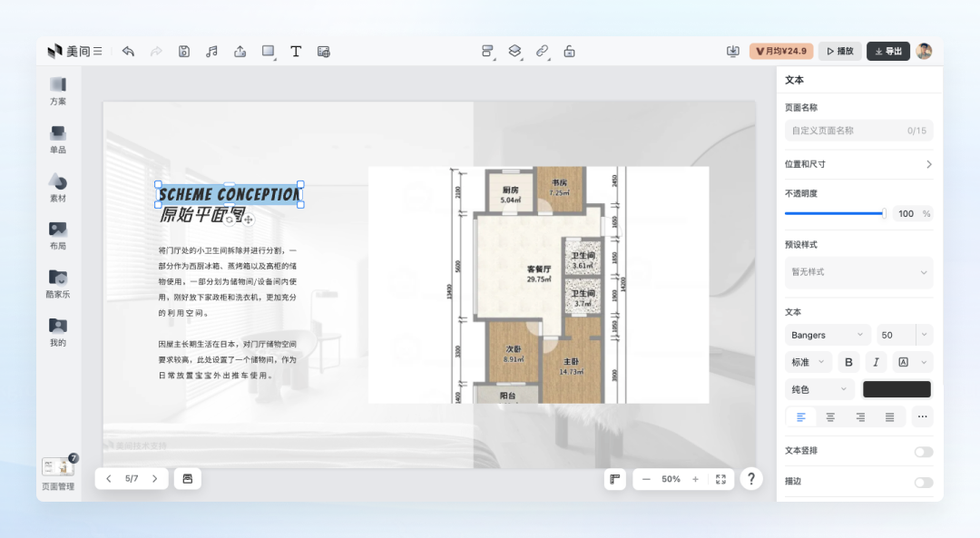Open the Bangers font dropdown
Image resolution: width=980 pixels, height=538 pixels.
(x=827, y=335)
